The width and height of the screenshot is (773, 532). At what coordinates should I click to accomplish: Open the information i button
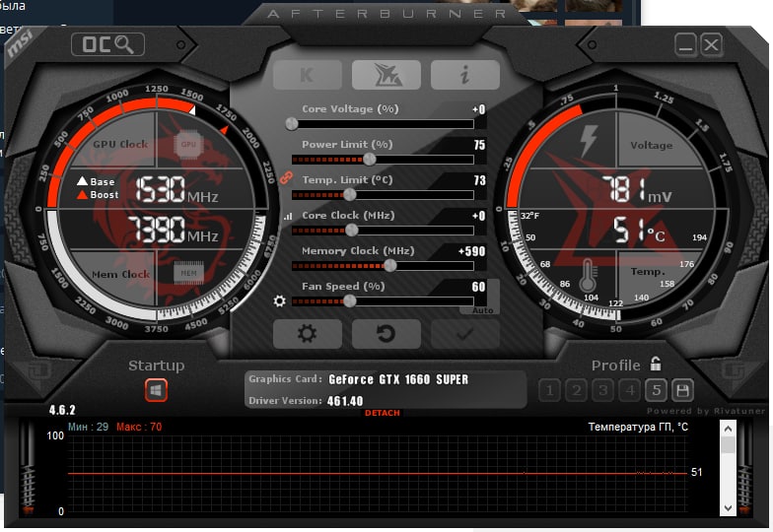pos(465,75)
